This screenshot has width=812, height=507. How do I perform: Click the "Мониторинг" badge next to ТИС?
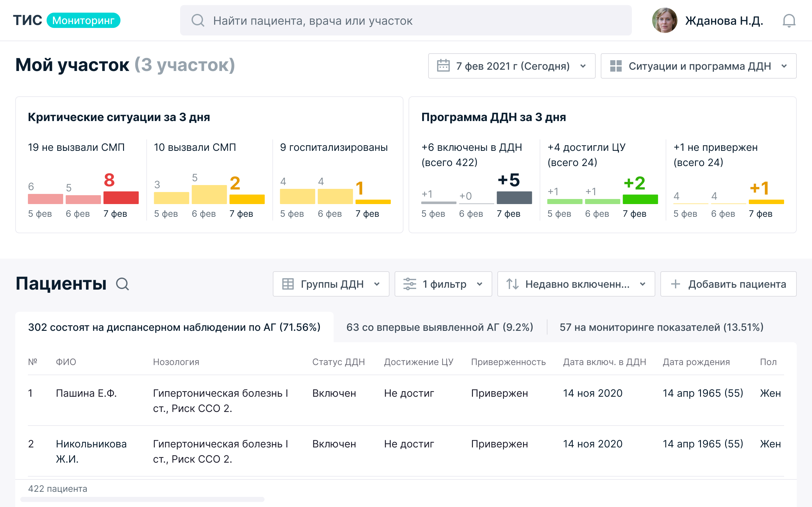(x=83, y=21)
